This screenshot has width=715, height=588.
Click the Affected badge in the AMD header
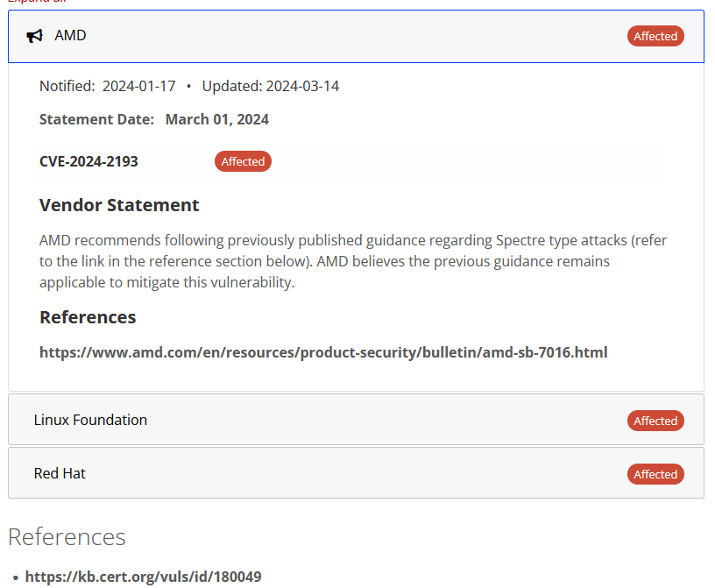[x=655, y=36]
